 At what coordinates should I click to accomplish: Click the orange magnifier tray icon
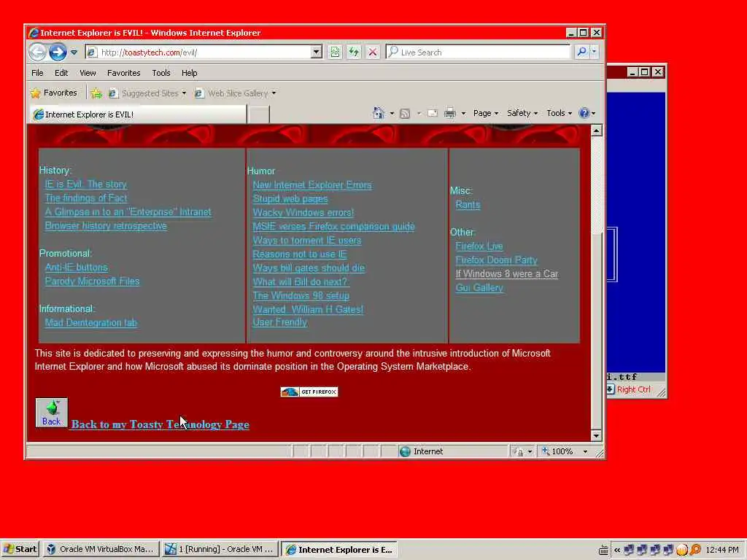pyautogui.click(x=695, y=550)
